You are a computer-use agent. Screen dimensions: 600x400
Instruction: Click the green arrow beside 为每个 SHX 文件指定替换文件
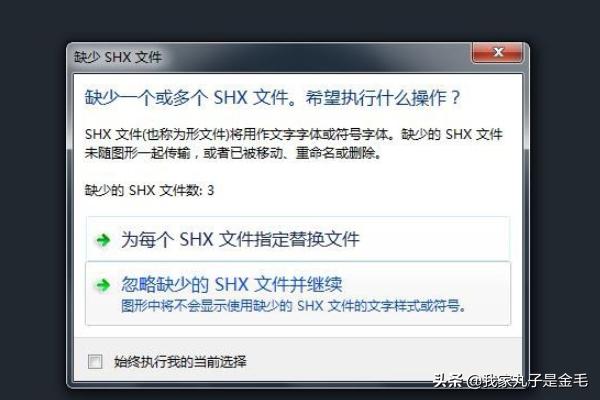tap(103, 240)
